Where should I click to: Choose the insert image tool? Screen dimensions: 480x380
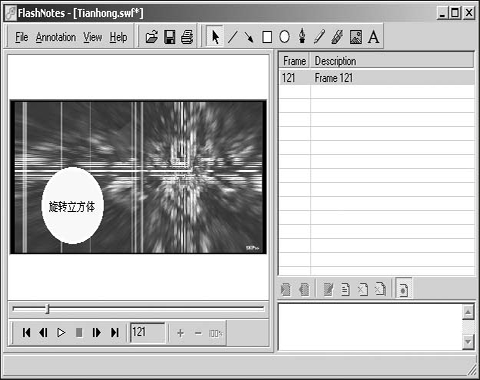356,37
